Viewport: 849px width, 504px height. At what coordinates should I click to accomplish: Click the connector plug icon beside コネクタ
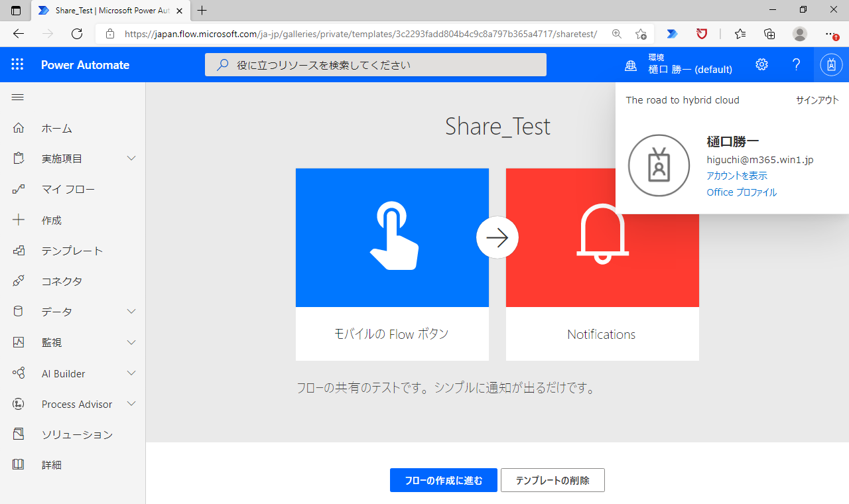19,281
